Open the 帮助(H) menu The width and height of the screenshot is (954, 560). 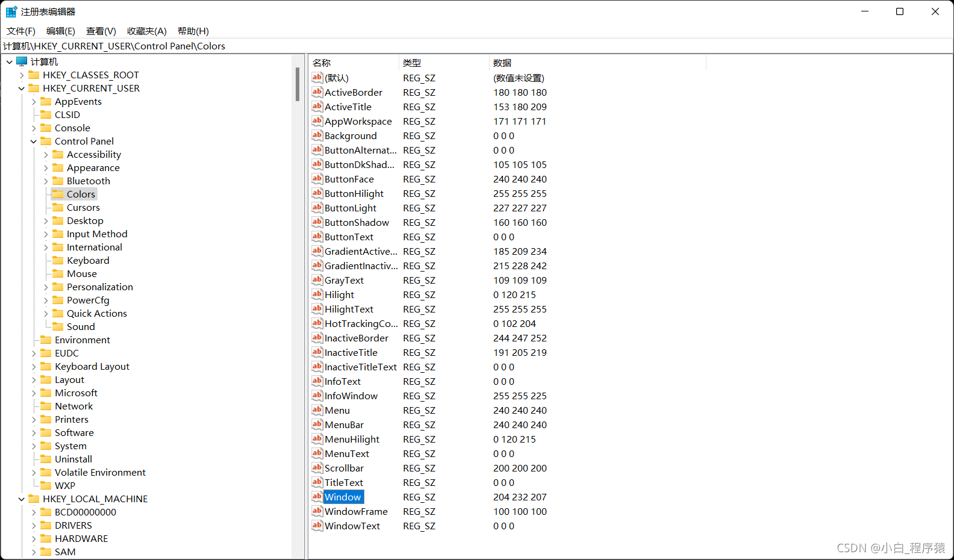[x=193, y=31]
